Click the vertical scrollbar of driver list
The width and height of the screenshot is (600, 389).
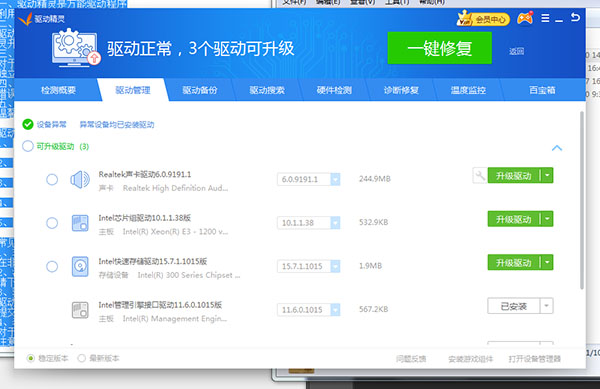(x=582, y=200)
